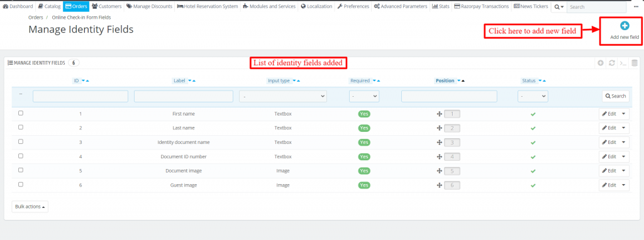This screenshot has height=240, width=644.
Task: Toggle status checkmark for First name
Action: [x=533, y=114]
